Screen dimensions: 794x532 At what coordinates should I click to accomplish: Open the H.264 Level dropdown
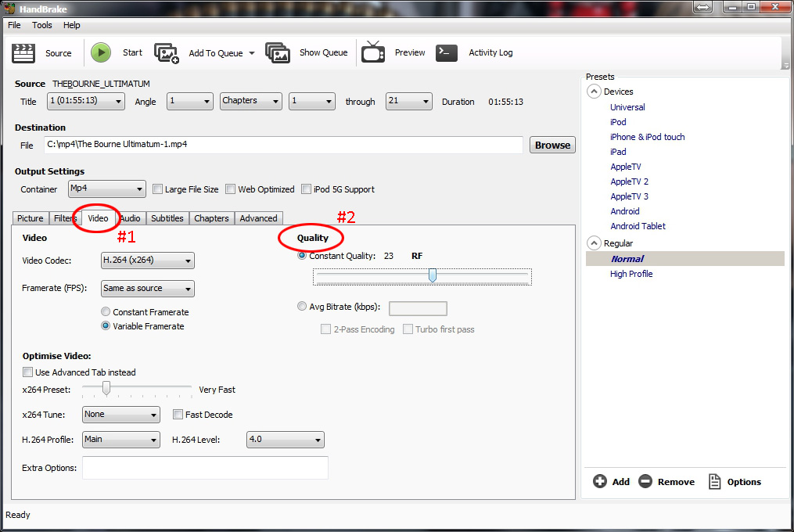(x=285, y=439)
